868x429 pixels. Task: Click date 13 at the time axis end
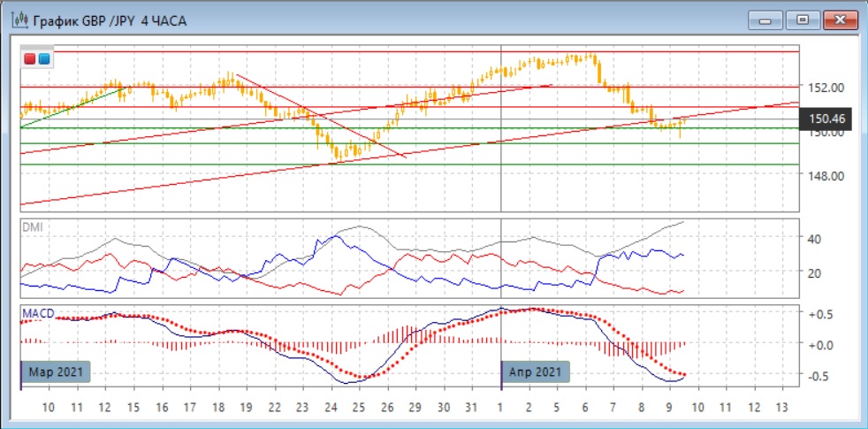point(780,407)
